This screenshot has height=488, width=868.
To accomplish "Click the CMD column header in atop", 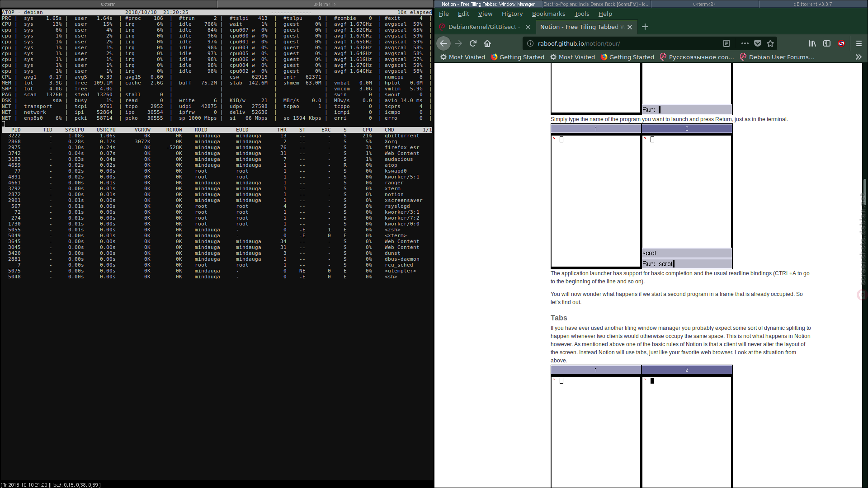I will [389, 130].
